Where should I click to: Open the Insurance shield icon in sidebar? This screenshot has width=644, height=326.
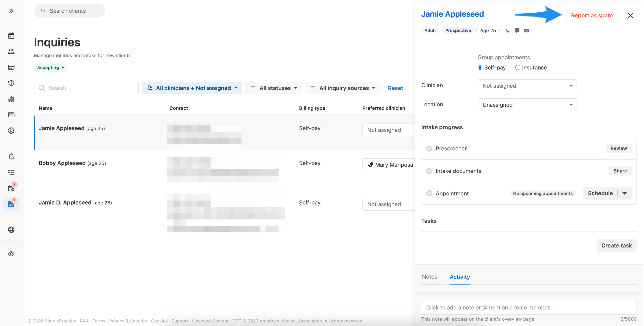click(x=11, y=83)
